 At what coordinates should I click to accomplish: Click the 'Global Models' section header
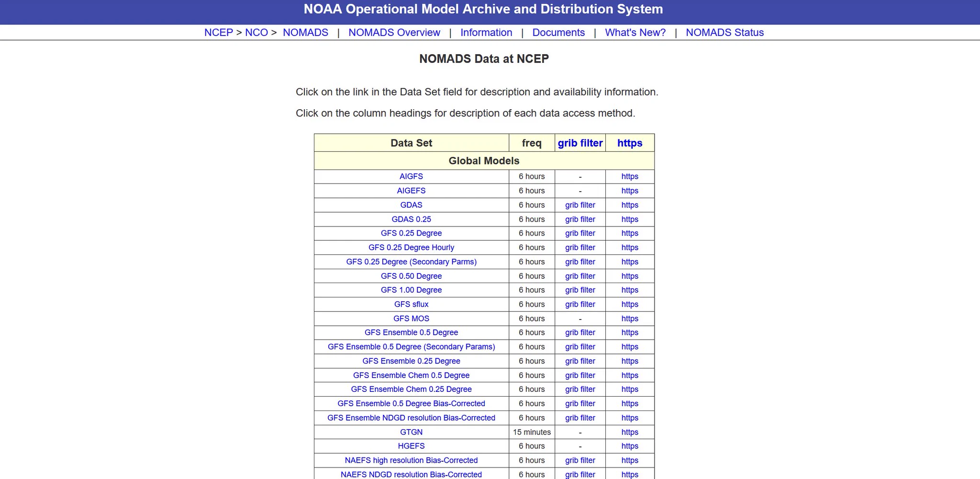pyautogui.click(x=484, y=161)
